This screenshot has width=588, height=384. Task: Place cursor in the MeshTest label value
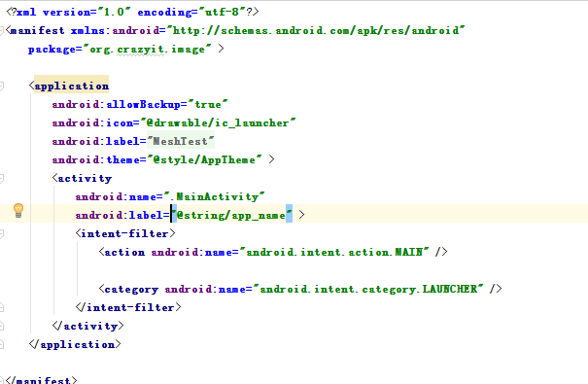click(181, 141)
